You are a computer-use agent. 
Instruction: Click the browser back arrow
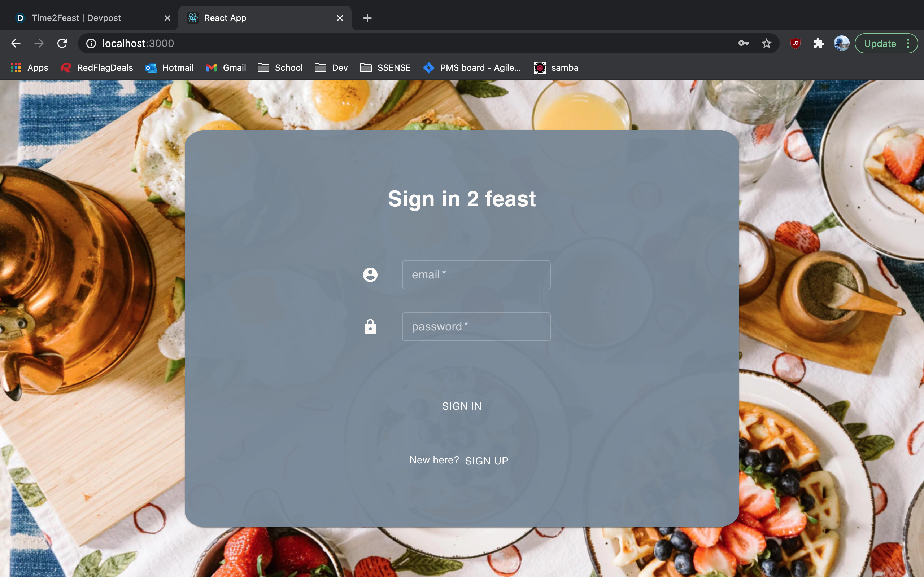coord(16,44)
